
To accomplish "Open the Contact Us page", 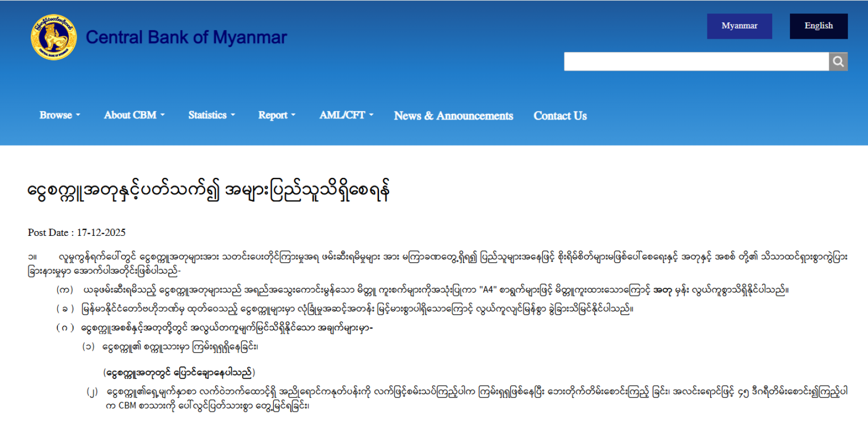I will coord(560,116).
